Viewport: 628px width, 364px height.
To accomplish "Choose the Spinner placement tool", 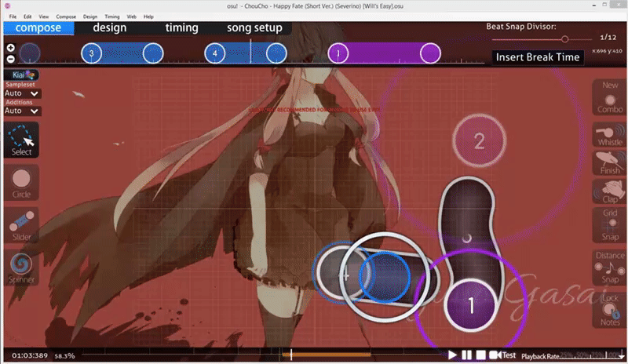I will (21, 268).
